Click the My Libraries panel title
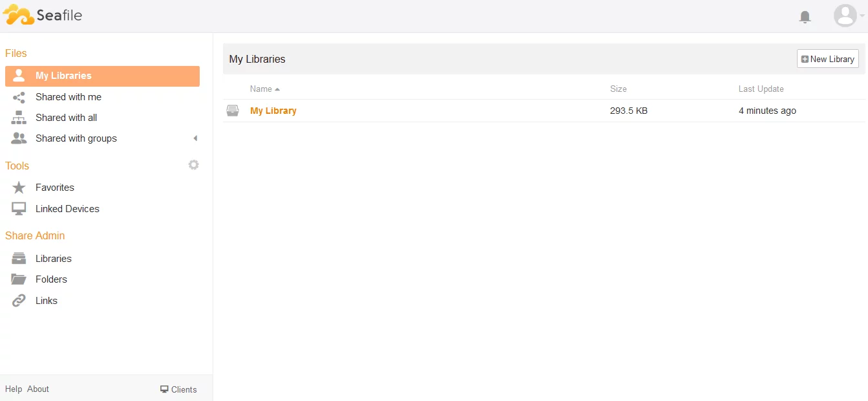 click(257, 59)
